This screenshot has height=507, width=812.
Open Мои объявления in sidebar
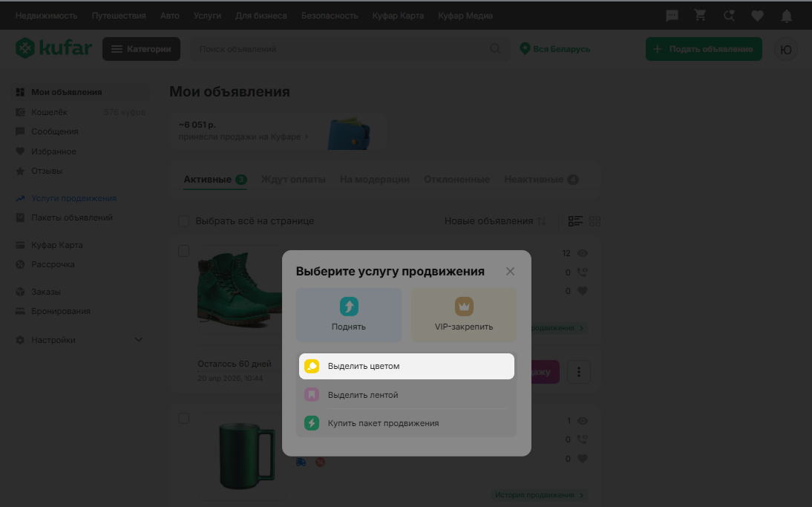coord(81,92)
